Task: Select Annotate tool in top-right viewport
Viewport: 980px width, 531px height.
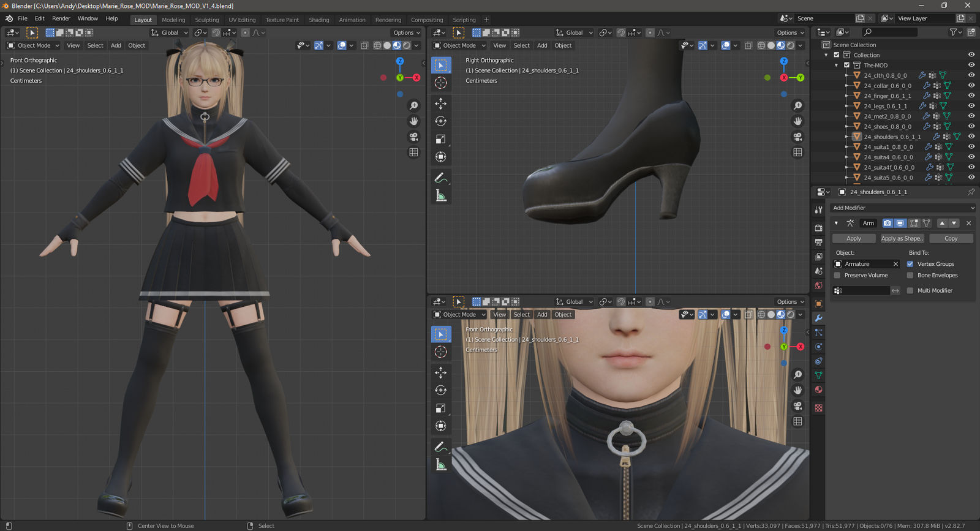Action: [x=440, y=178]
